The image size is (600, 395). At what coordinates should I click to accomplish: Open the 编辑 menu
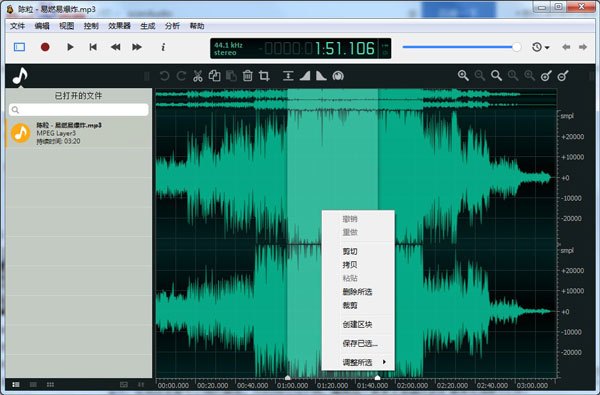coord(42,26)
